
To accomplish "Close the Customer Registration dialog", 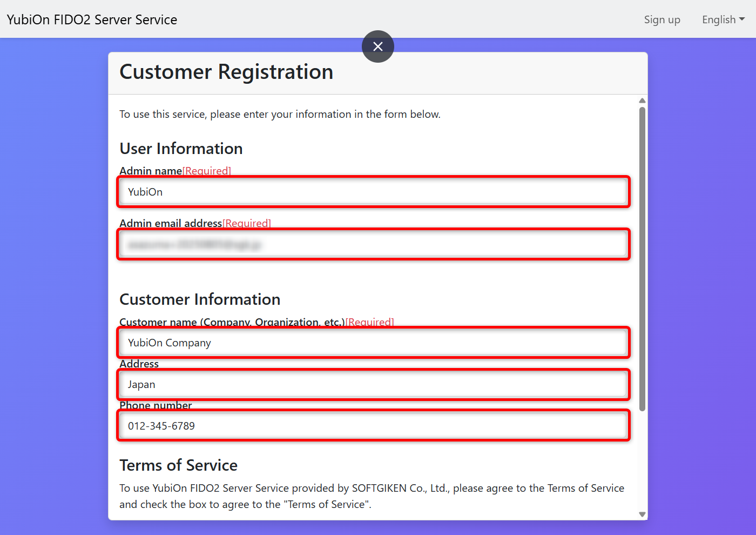I will 378,46.
